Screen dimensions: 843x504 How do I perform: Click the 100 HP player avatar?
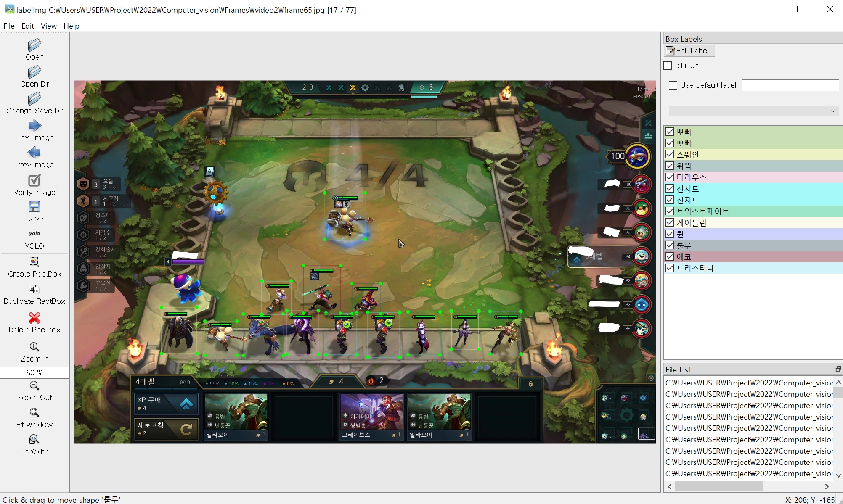tap(638, 156)
